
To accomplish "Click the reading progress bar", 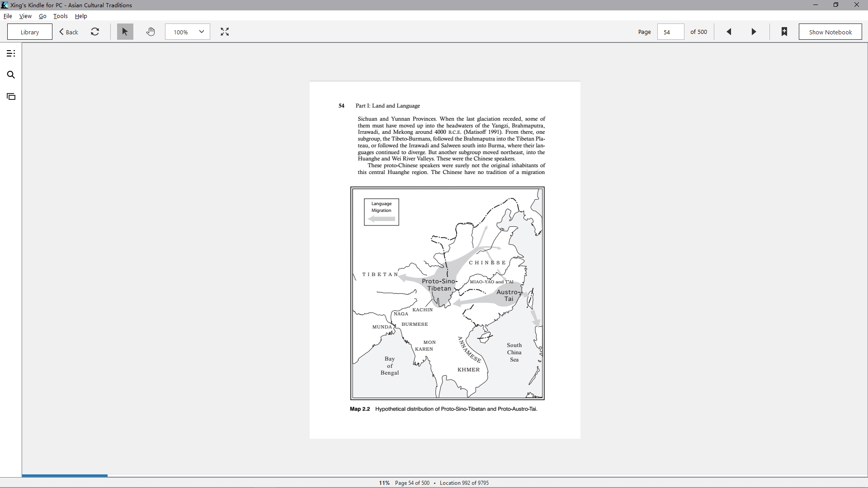I will [x=445, y=475].
